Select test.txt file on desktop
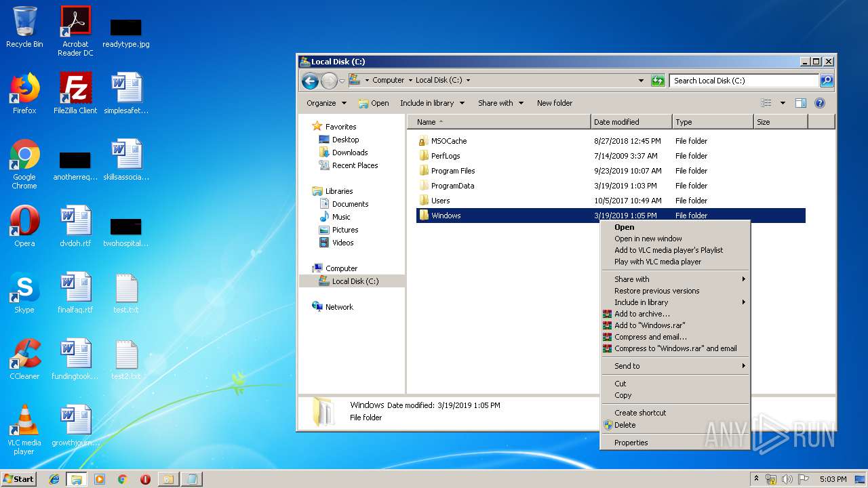Image resolution: width=868 pixels, height=488 pixels. pos(126,293)
